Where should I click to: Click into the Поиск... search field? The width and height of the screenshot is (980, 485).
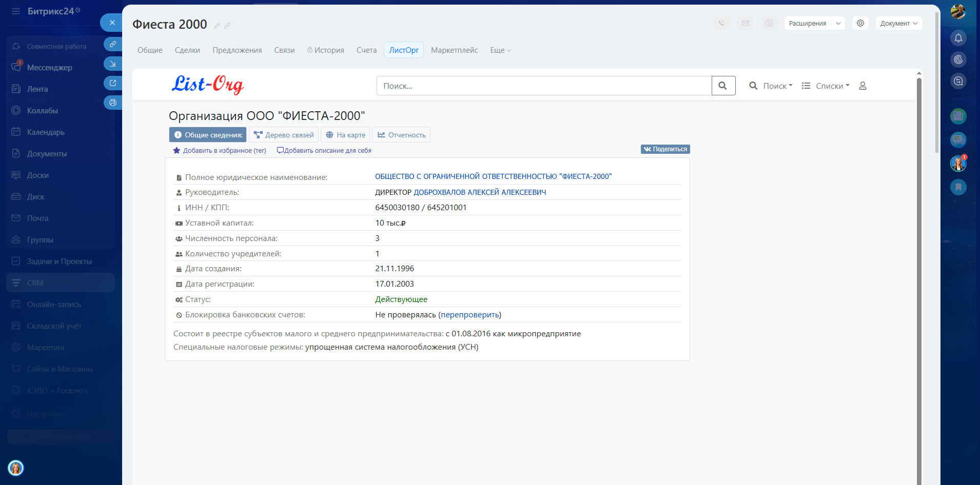544,86
